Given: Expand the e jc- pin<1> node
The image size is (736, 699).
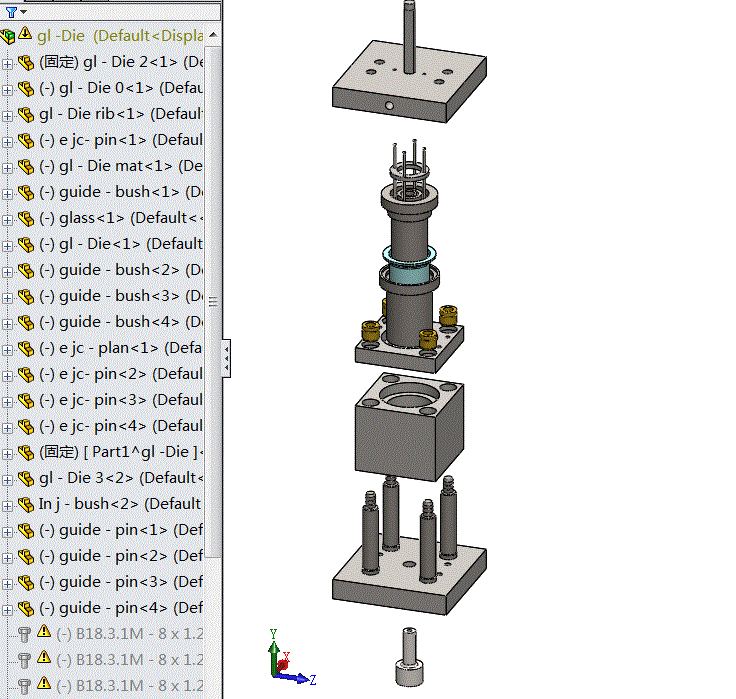Looking at the screenshot, I should pyautogui.click(x=7, y=141).
